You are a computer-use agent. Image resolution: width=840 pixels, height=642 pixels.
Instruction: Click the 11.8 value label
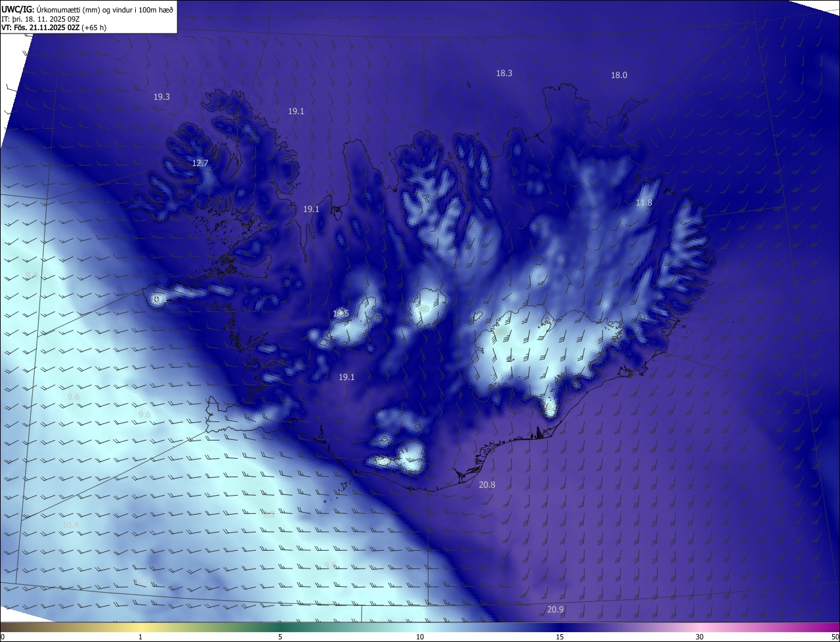[644, 203]
